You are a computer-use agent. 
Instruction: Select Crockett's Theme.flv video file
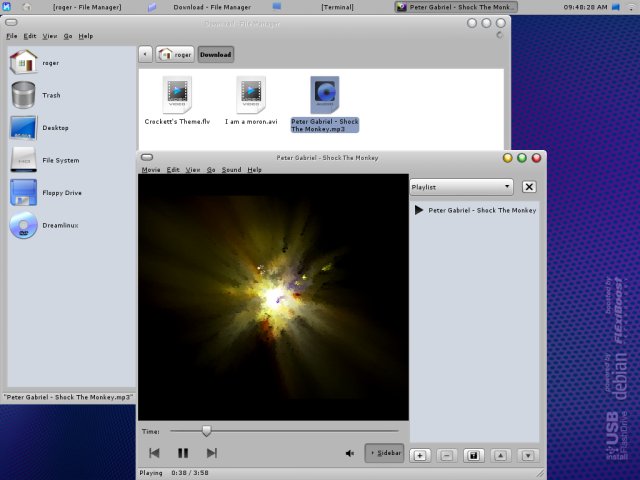point(177,101)
